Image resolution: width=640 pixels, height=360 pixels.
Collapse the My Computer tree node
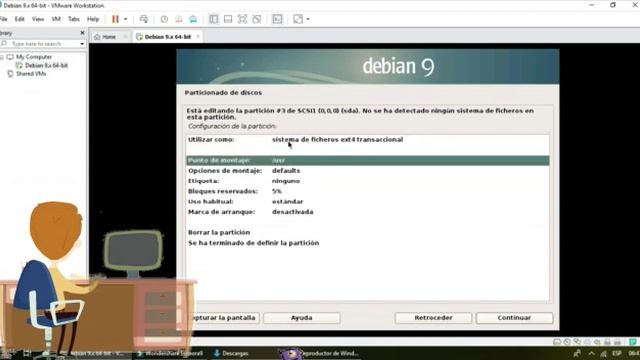[2, 57]
